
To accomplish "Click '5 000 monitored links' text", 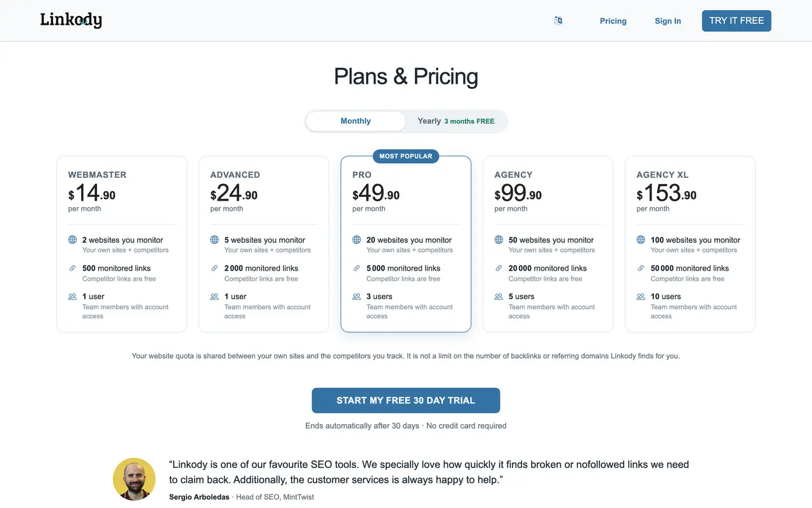I will click(x=403, y=268).
